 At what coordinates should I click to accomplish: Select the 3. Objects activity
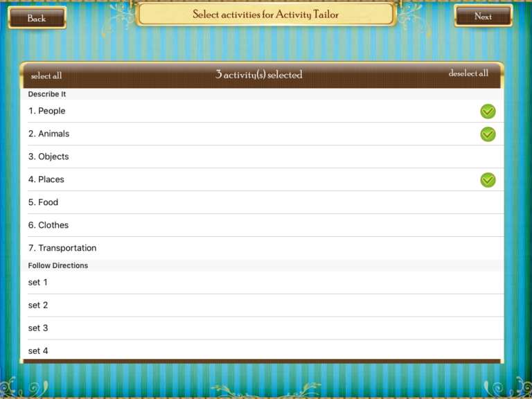262,157
